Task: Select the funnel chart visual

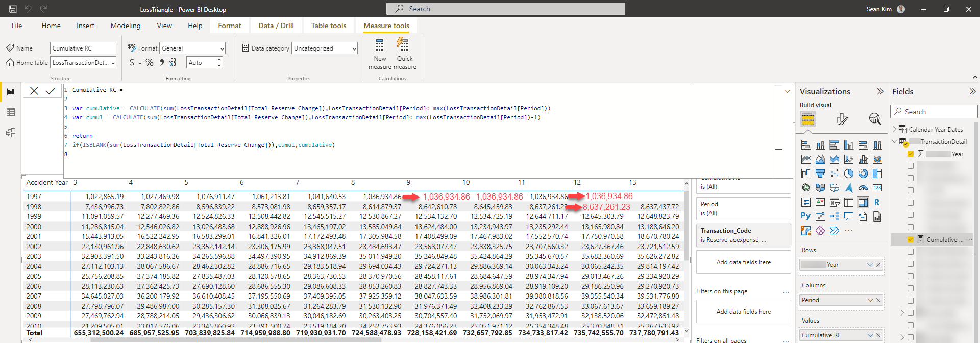Action: pyautogui.click(x=820, y=174)
